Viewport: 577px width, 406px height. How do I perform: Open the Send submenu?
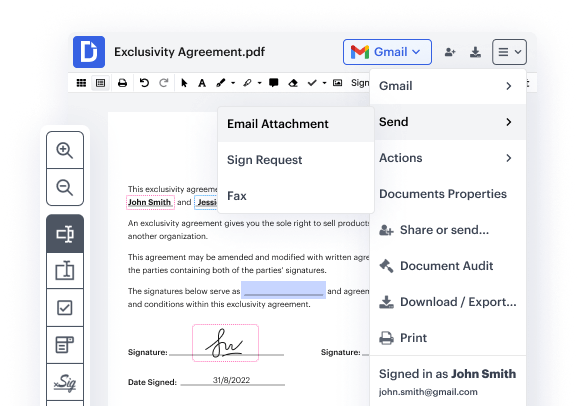click(x=448, y=122)
